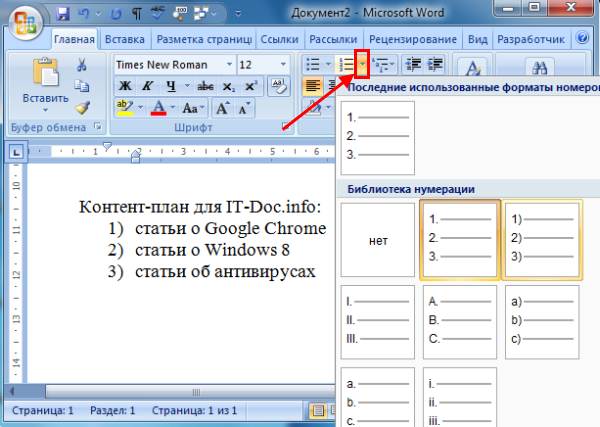The width and height of the screenshot is (600, 427).
Task: Select the 'нет' numbering option
Action: 377,240
